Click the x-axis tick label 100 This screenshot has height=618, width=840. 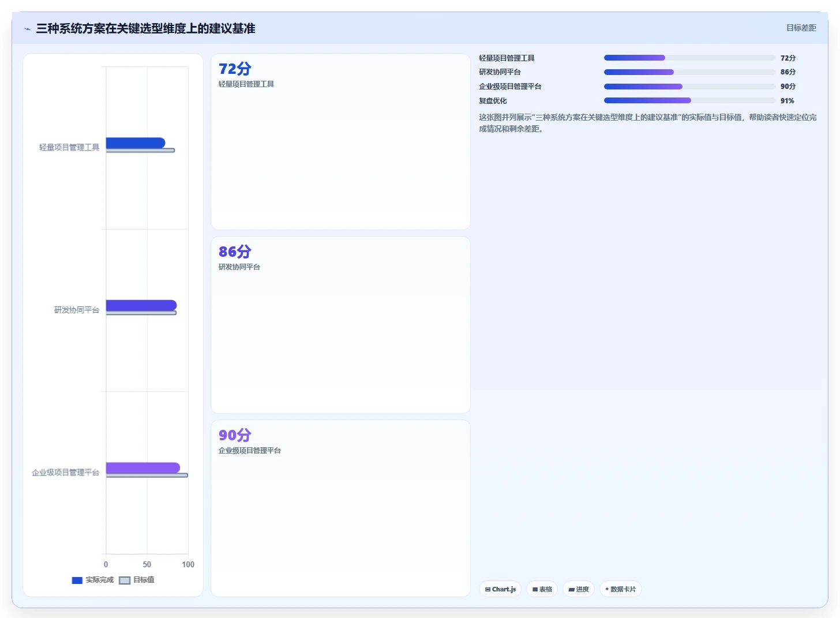tap(188, 564)
